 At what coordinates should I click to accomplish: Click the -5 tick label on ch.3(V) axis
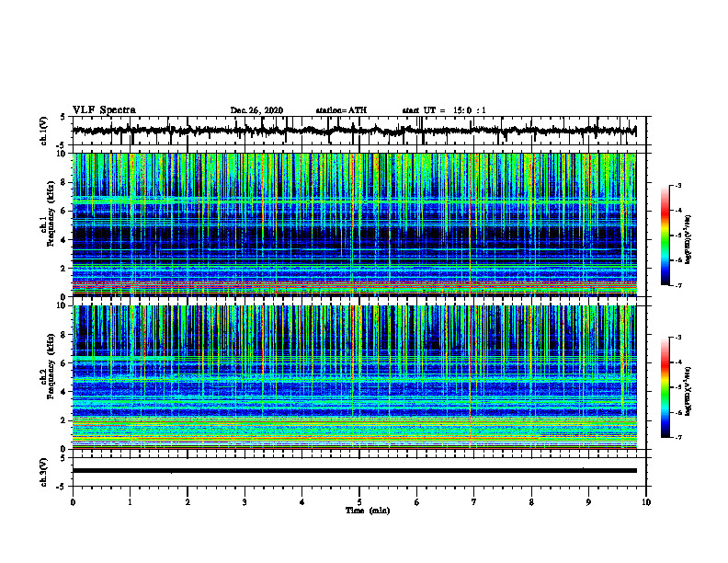click(x=62, y=487)
